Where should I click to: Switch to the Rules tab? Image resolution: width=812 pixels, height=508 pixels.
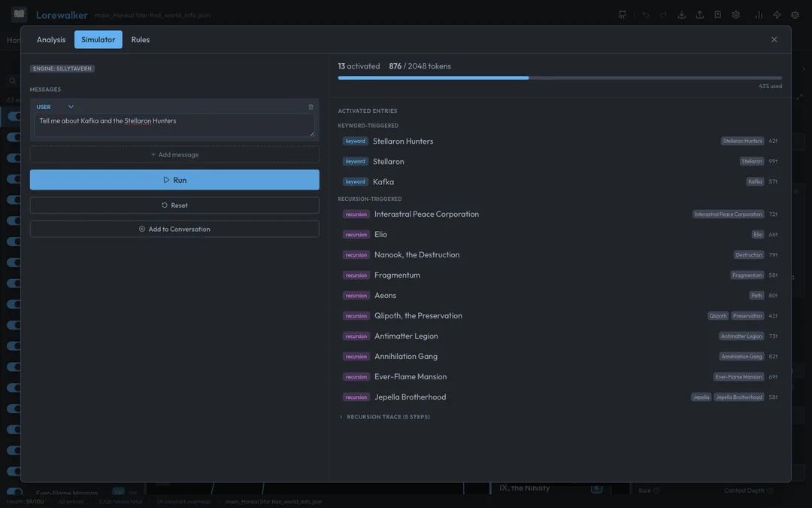141,40
